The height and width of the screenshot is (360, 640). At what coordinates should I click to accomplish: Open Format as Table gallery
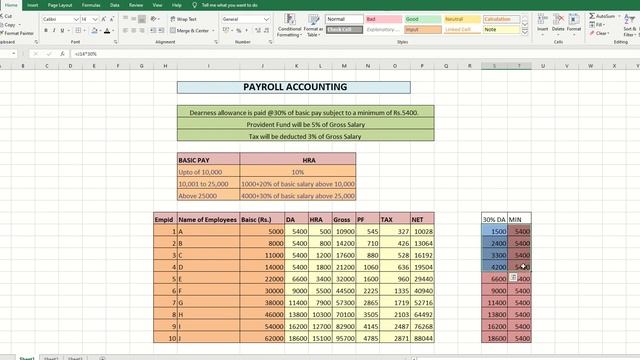point(313,25)
